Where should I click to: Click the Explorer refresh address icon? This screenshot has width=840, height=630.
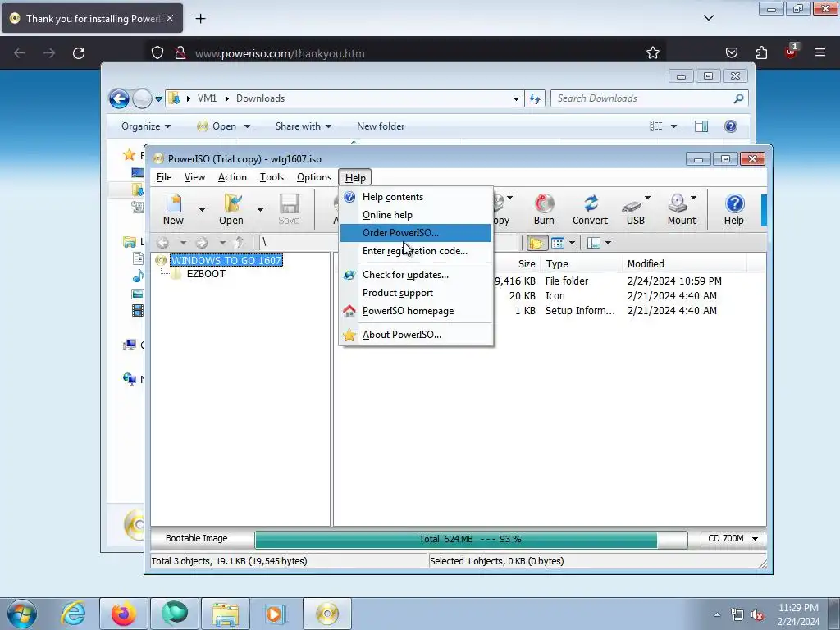(535, 98)
